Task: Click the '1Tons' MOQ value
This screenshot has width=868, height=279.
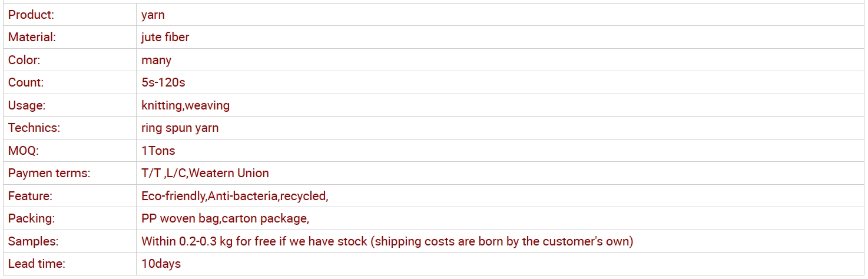Action: [x=158, y=151]
